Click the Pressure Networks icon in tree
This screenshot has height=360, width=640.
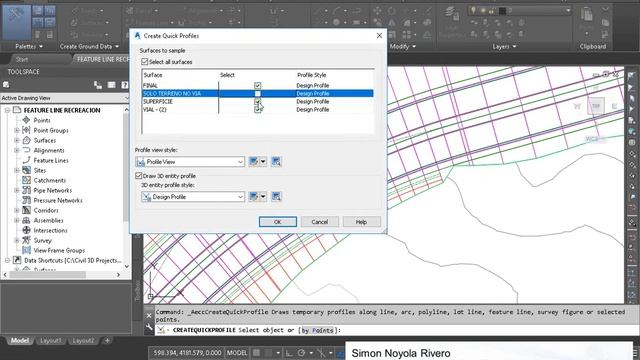click(27, 200)
